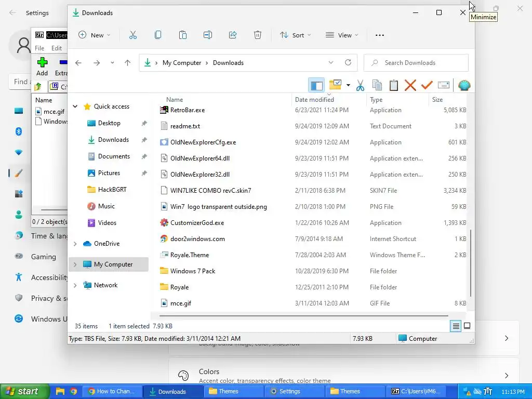Click the red X Delete icon
Screen dimensions: 532x399
[x=410, y=85]
